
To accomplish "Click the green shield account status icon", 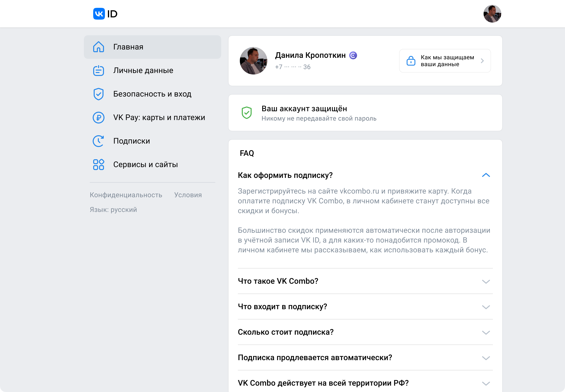I will pyautogui.click(x=247, y=113).
